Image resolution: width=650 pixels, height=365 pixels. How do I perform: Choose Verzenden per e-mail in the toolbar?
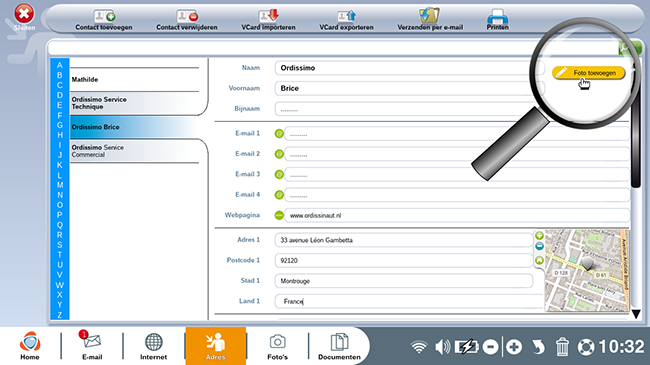click(x=429, y=15)
